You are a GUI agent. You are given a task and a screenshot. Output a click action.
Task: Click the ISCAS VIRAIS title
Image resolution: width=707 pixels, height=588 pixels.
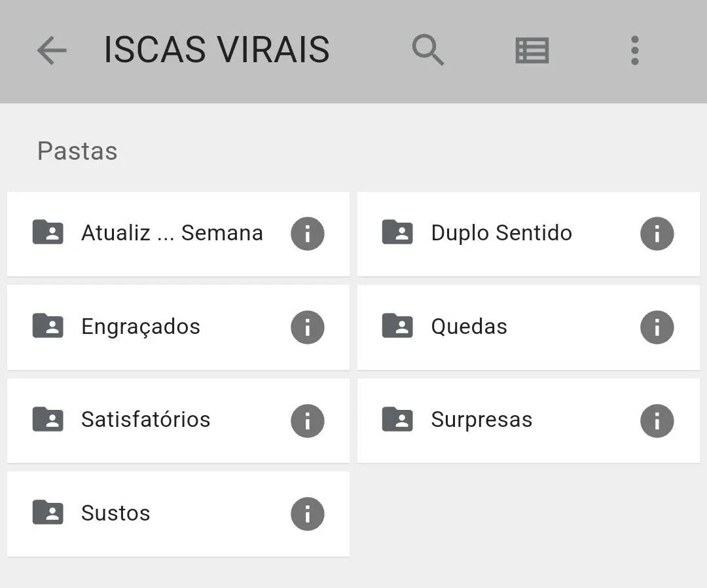[x=217, y=50]
